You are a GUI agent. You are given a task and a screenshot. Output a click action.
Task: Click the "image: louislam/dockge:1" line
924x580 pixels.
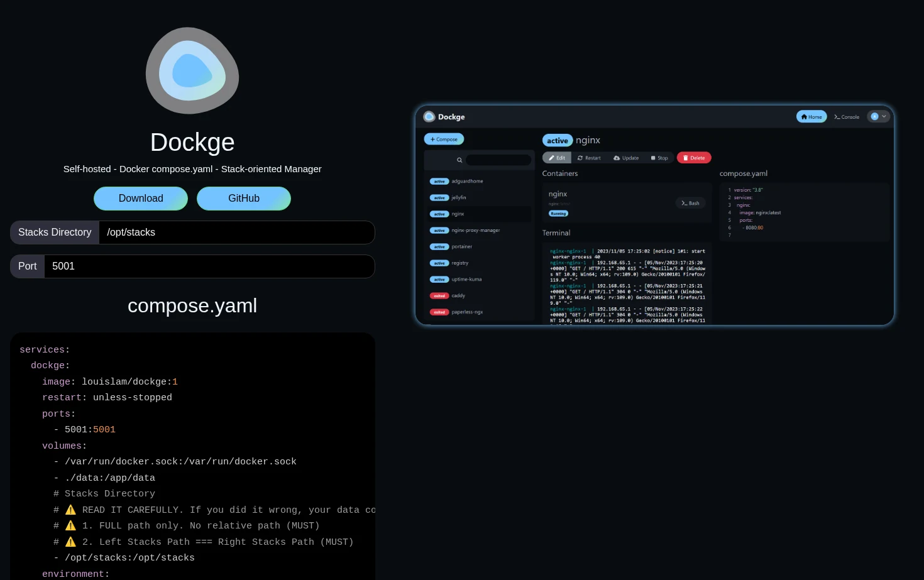point(110,382)
